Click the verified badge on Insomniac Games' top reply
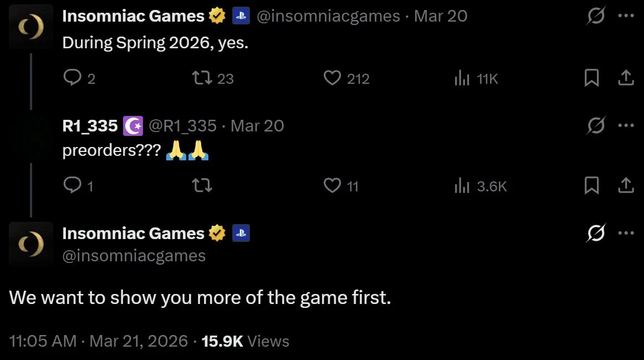 [216, 16]
